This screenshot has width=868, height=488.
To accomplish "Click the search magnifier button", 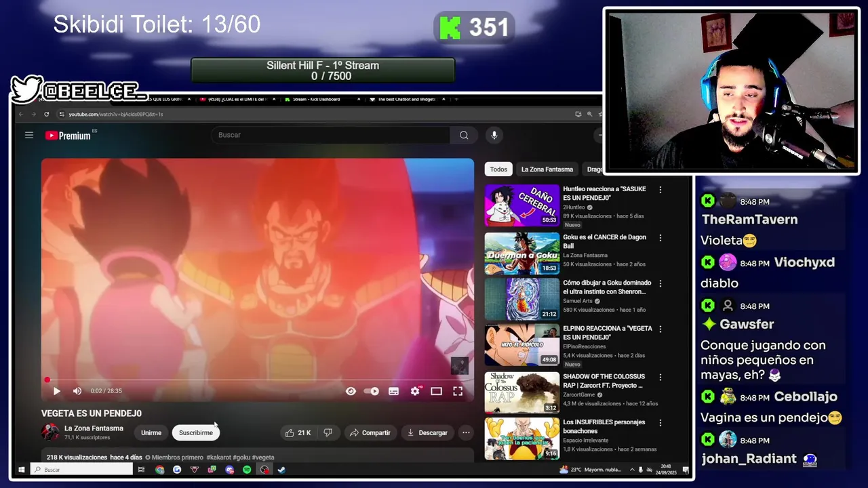I will click(464, 135).
